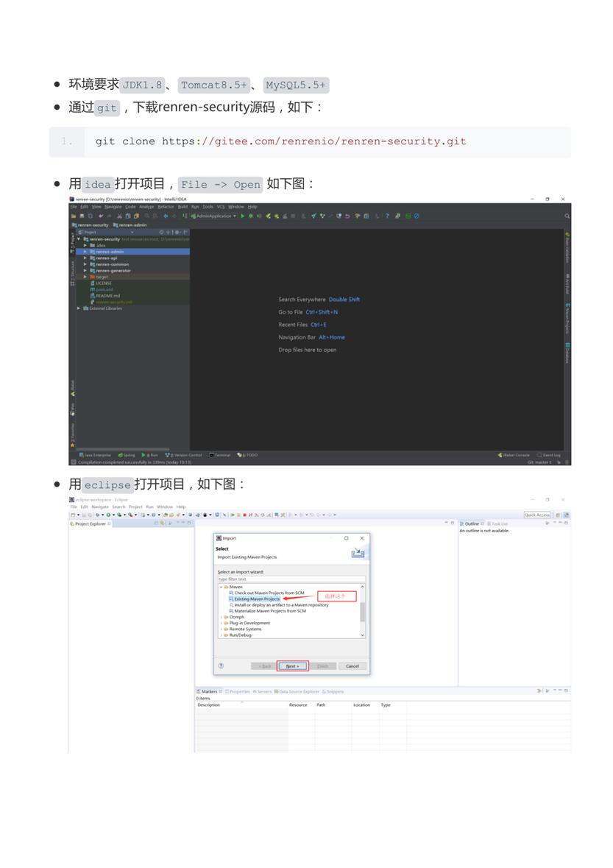613x868 pixels.
Task: Click the vertical Project tool window tab
Action: 72,242
